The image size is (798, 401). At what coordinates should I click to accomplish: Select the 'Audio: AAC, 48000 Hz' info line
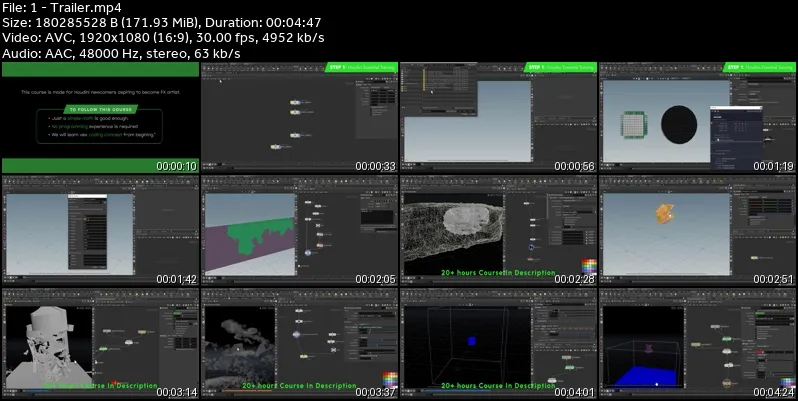pyautogui.click(x=121, y=53)
